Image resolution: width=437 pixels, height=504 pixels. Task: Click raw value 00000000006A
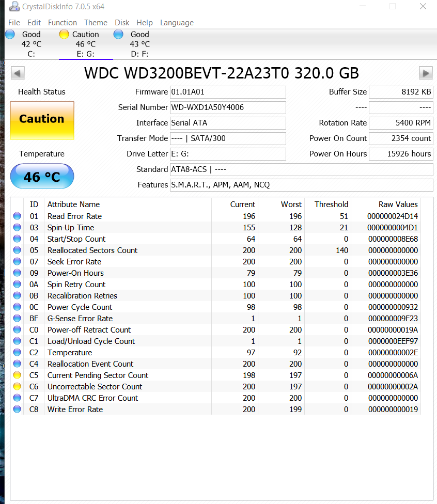(393, 375)
